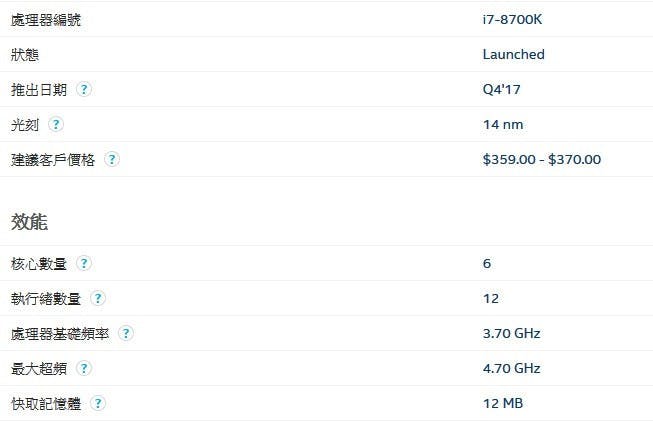Select the Q4'17 launch date value

coord(501,89)
